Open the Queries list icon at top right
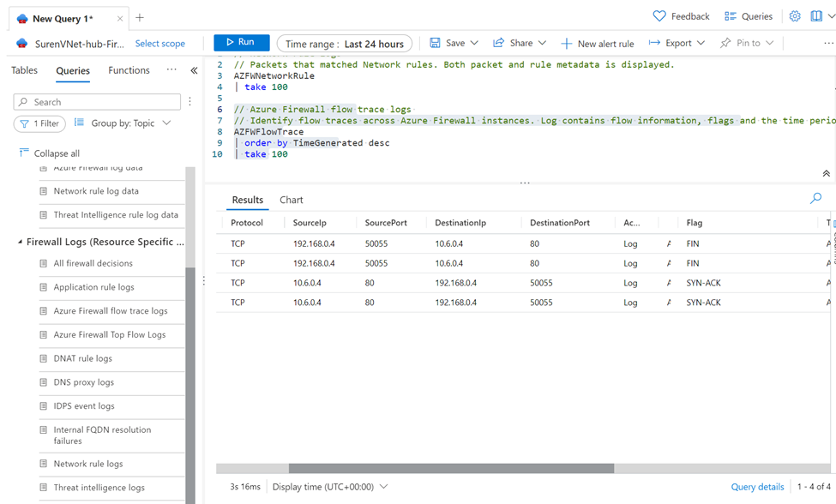This screenshot has height=504, width=836. point(731,16)
